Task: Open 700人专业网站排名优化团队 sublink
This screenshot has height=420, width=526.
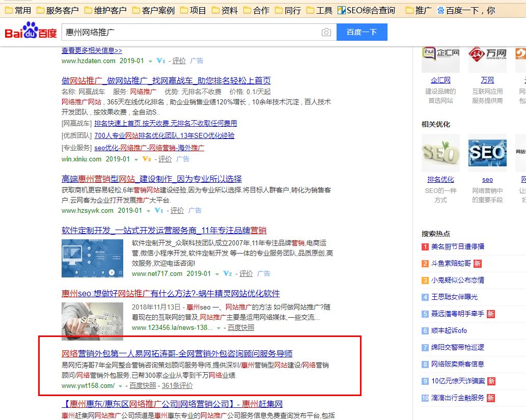Action: point(164,135)
